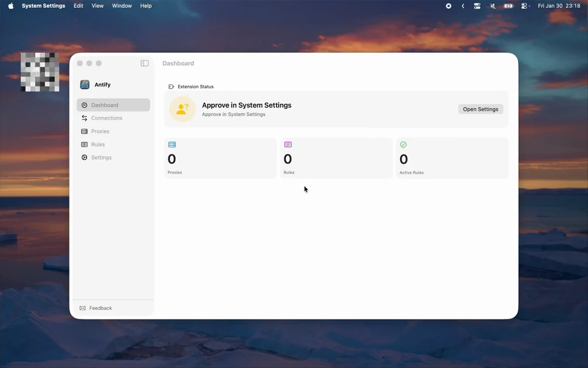
Task: Switch to the Proxies section
Action: pyautogui.click(x=113, y=131)
